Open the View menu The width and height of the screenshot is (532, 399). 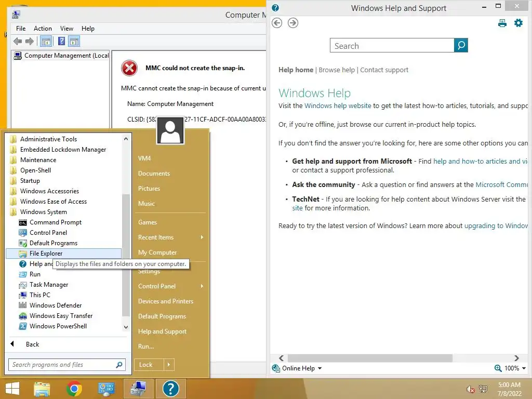66,29
